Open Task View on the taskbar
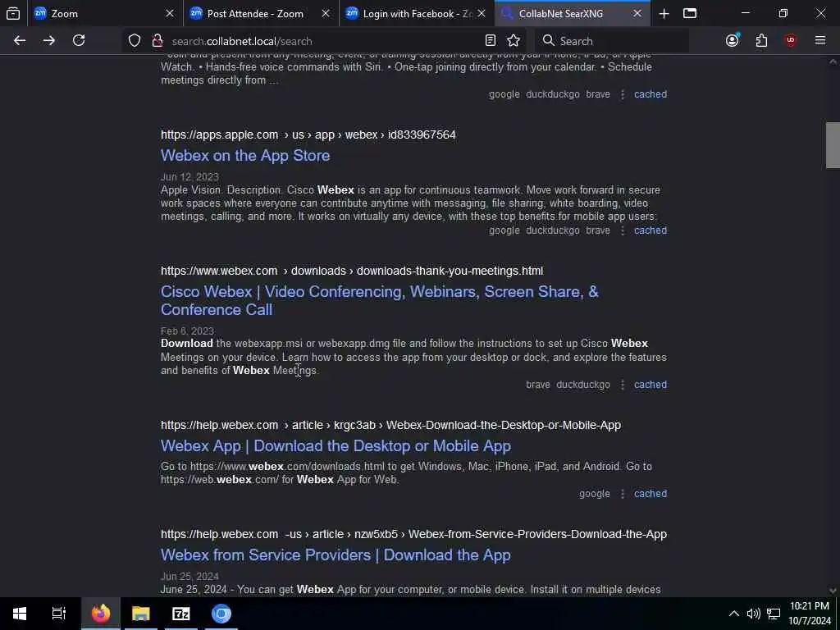This screenshot has height=630, width=840. click(x=59, y=614)
